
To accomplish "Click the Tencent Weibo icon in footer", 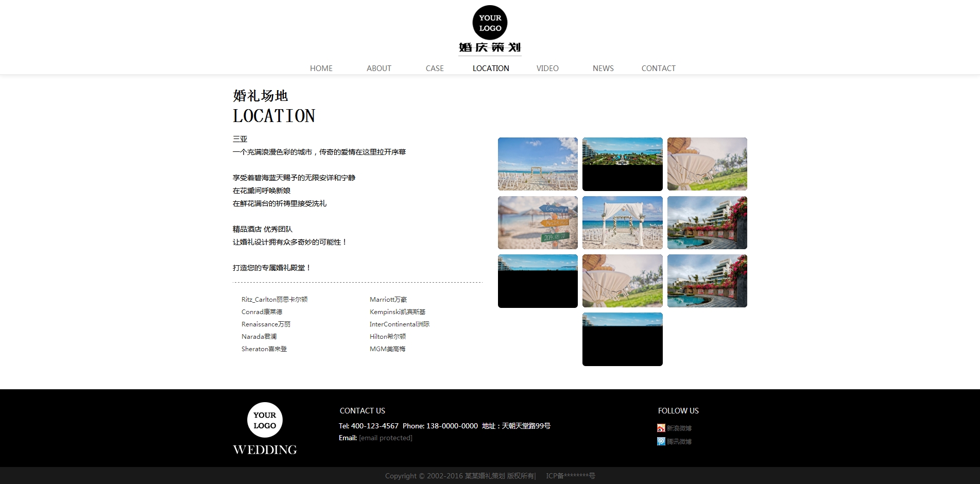I will pos(661,441).
